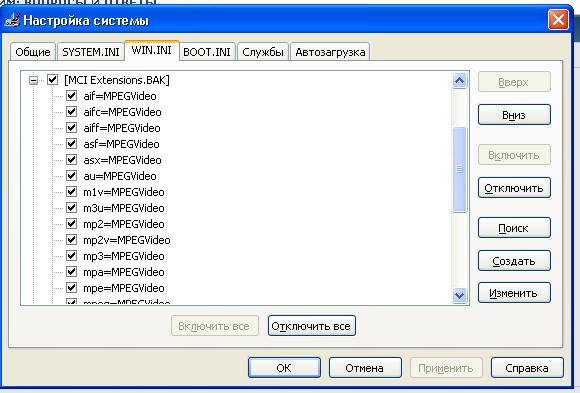580x393 pixels.
Task: Click the Изменить button
Action: coord(514,293)
